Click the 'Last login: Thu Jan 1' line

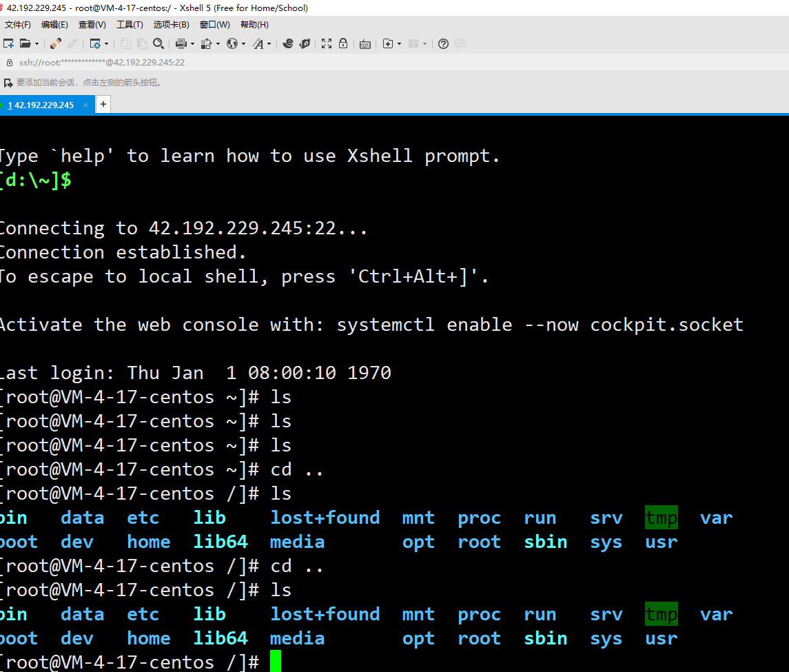(x=195, y=373)
